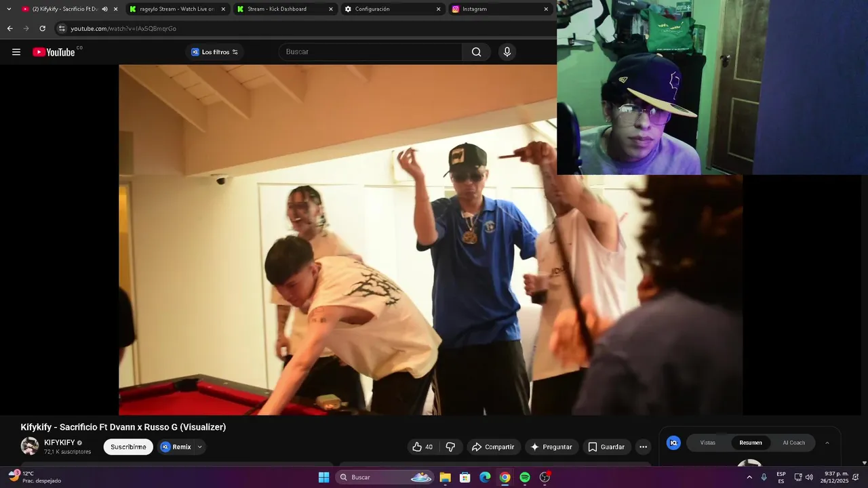Change ESP ES keyboard language

[x=781, y=477]
